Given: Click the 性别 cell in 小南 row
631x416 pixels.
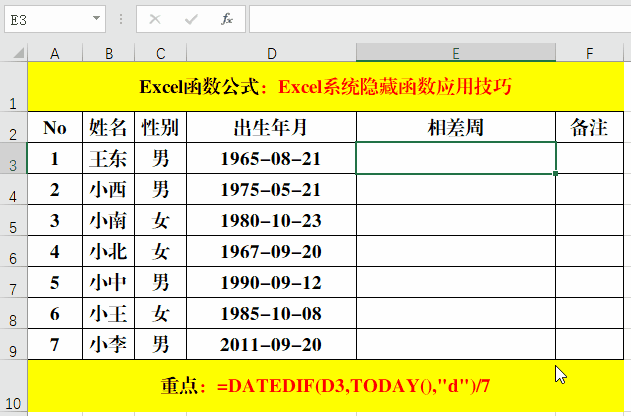Looking at the screenshot, I should point(161,220).
